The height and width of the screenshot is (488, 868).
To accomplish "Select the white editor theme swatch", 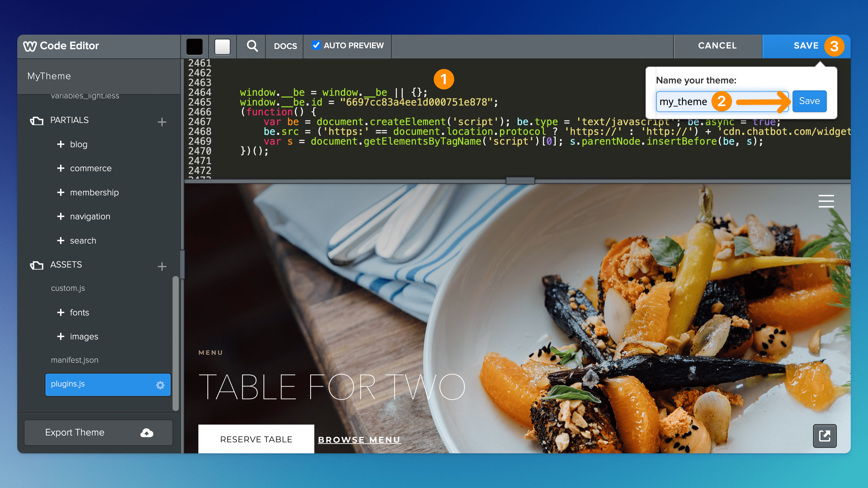I will pyautogui.click(x=222, y=47).
